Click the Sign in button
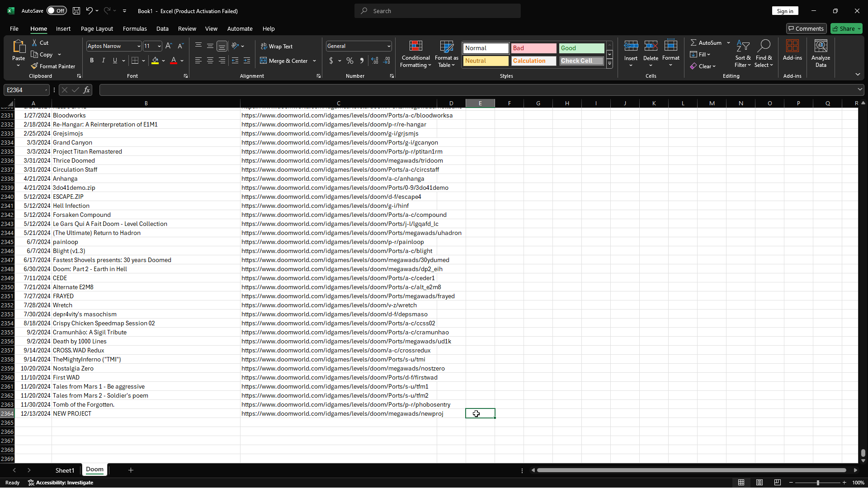This screenshot has height=488, width=868. (785, 11)
